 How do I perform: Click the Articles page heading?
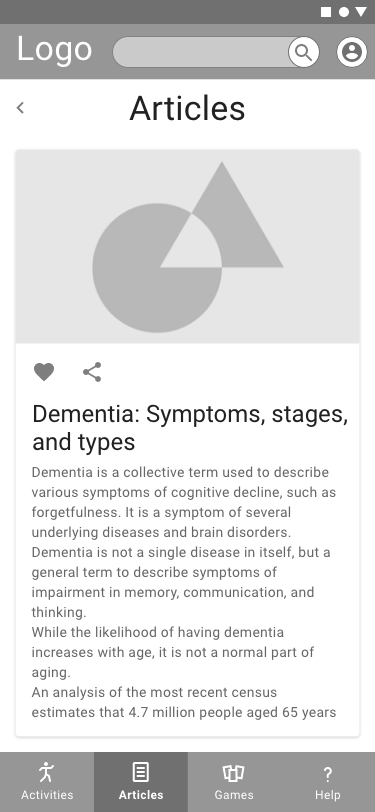pyautogui.click(x=188, y=109)
